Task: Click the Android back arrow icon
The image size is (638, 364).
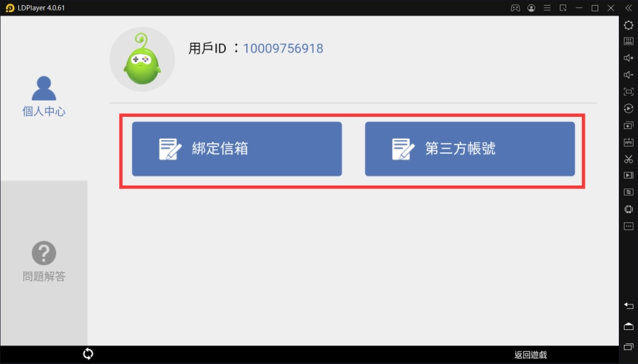Action: 628,305
